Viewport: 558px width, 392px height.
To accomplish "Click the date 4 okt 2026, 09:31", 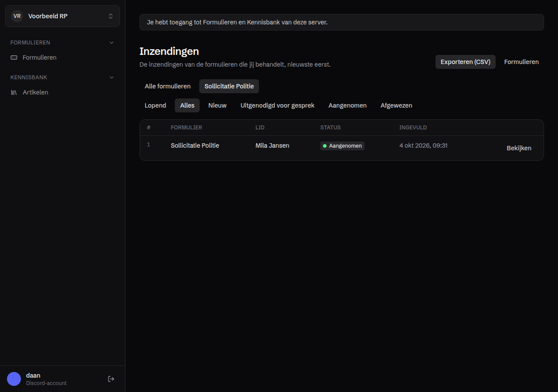I will [423, 145].
